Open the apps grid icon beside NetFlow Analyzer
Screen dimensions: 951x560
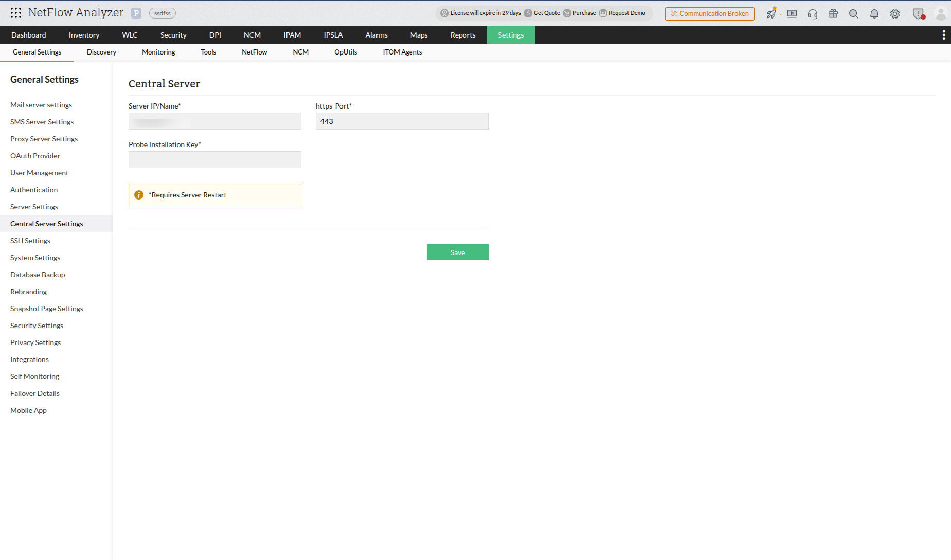15,12
